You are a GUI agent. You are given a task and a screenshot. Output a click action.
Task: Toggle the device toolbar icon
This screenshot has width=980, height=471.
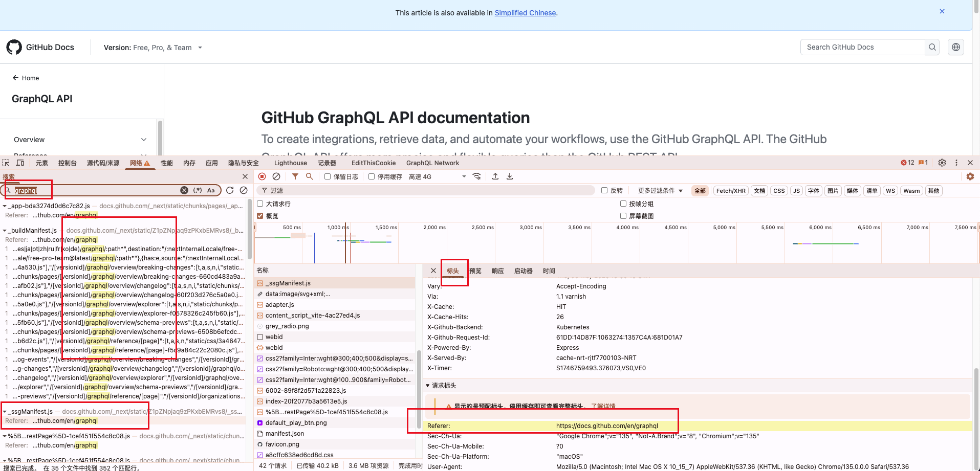click(20, 163)
